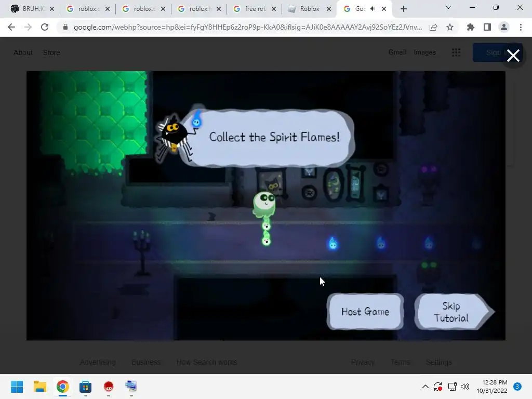Open Chrome extensions puzzle menu
The width and height of the screenshot is (532, 399).
(471, 27)
